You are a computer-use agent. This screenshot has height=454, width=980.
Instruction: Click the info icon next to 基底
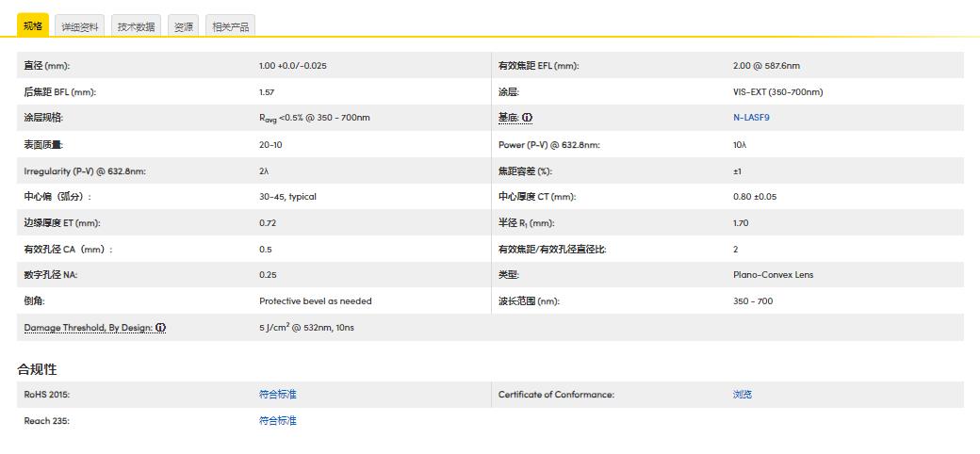[x=528, y=118]
